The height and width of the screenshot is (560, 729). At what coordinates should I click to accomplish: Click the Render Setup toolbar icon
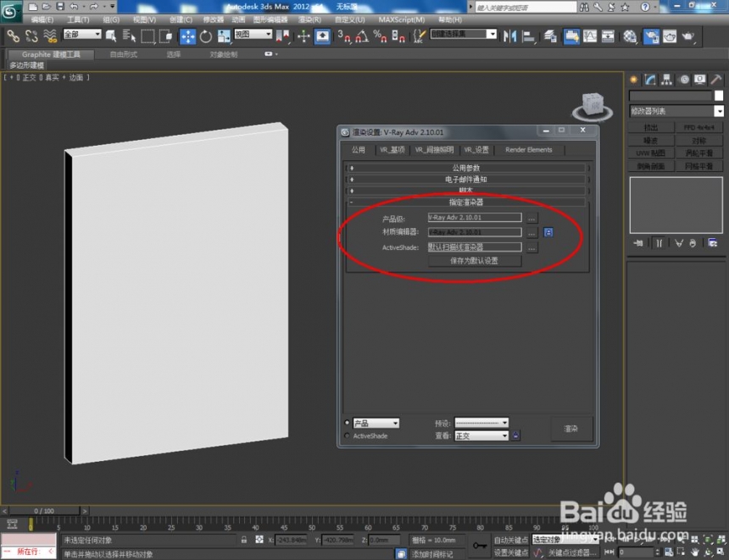651,36
